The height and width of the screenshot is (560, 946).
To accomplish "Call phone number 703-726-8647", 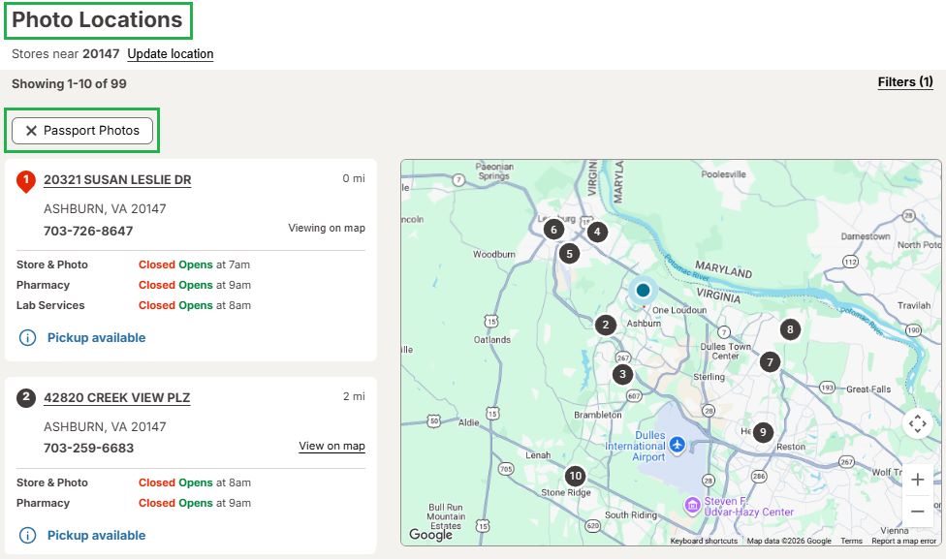I will [x=88, y=231].
